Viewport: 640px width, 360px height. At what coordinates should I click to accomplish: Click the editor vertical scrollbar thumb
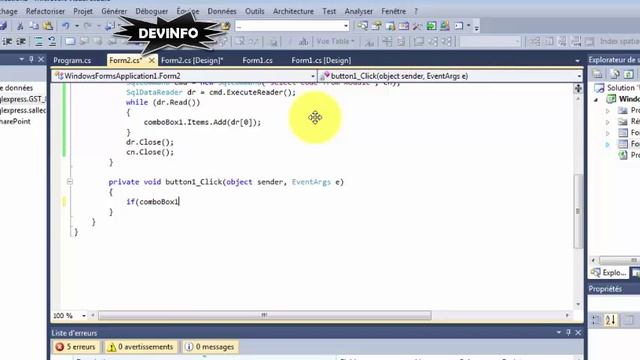pyautogui.click(x=578, y=211)
